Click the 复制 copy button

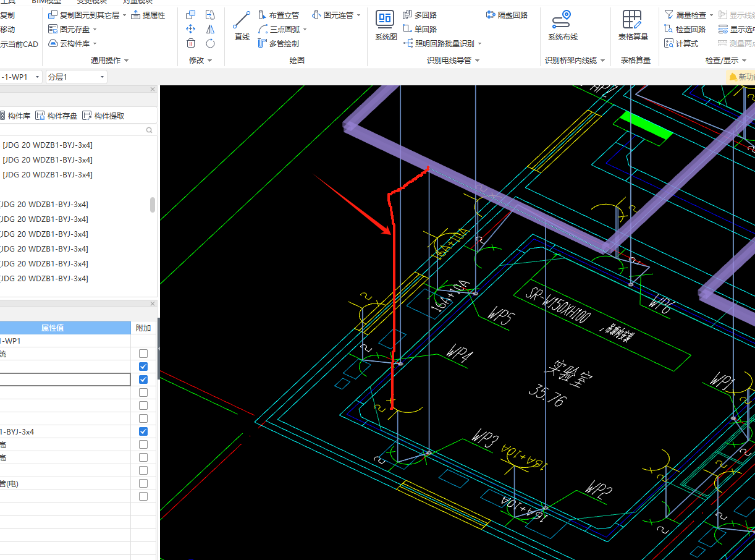7,15
